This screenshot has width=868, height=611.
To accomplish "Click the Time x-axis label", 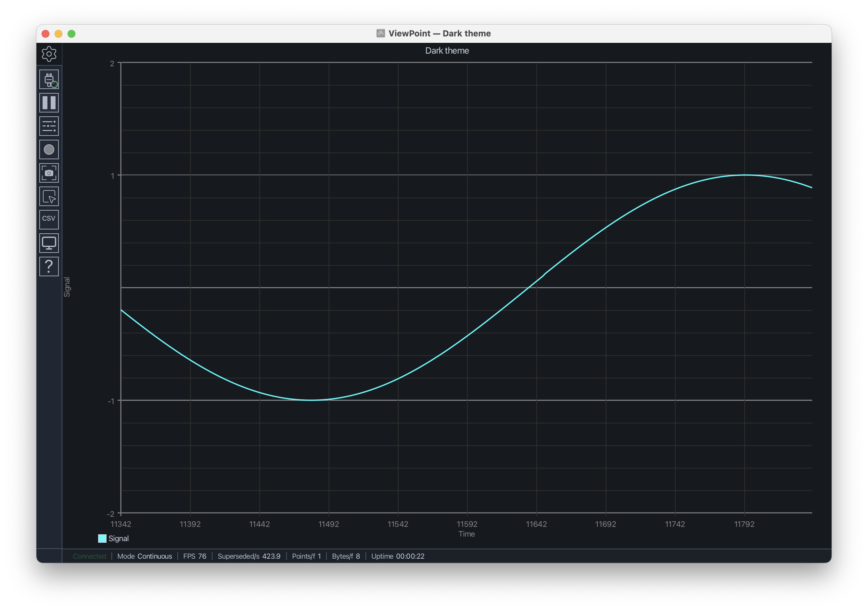I will coord(467,534).
